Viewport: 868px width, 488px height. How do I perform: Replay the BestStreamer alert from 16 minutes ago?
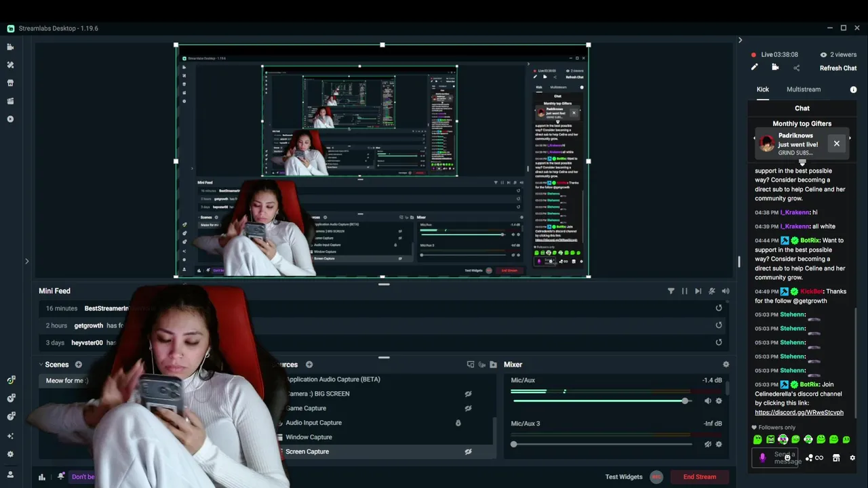tap(719, 308)
